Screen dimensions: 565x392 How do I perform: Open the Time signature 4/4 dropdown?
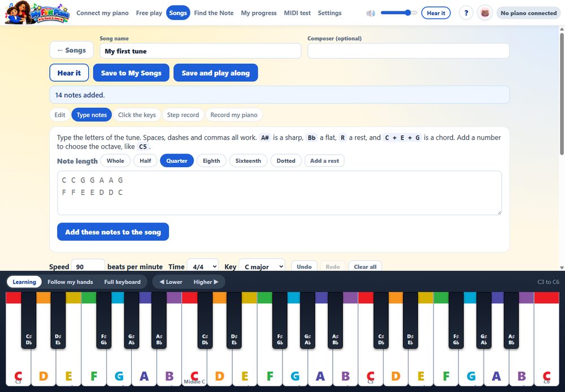[x=203, y=267]
